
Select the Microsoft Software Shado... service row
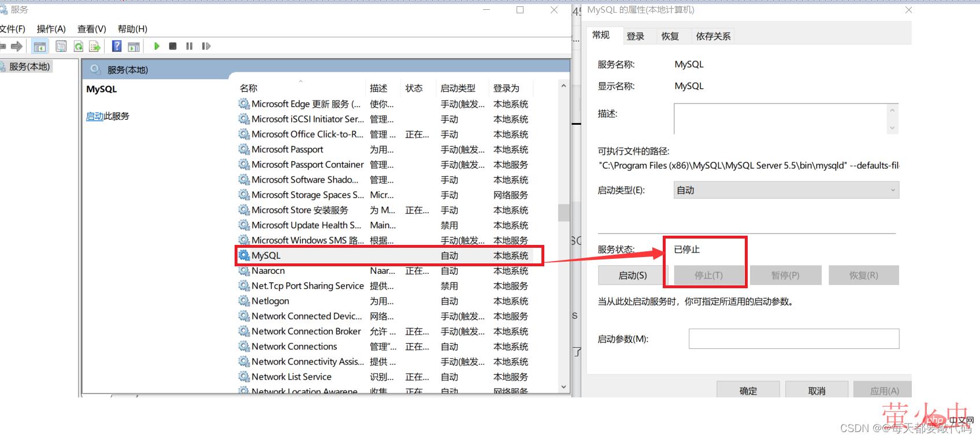pyautogui.click(x=384, y=180)
